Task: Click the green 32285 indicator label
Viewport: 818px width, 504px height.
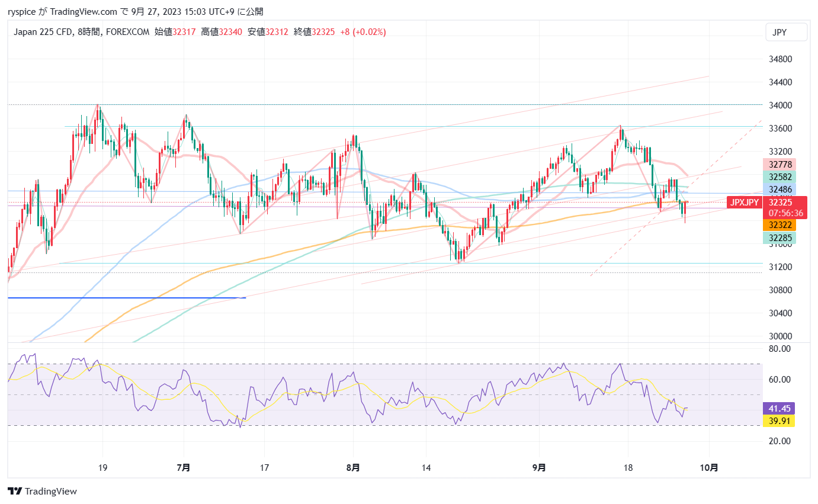Action: tap(779, 238)
